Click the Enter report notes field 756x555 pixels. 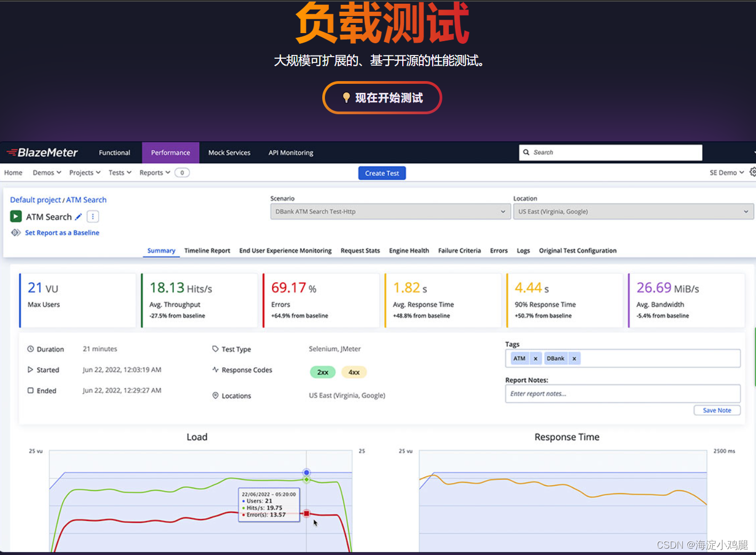pyautogui.click(x=623, y=393)
